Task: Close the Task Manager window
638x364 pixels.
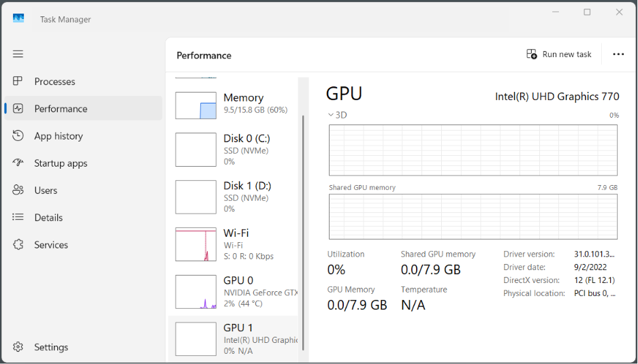Action: point(619,12)
